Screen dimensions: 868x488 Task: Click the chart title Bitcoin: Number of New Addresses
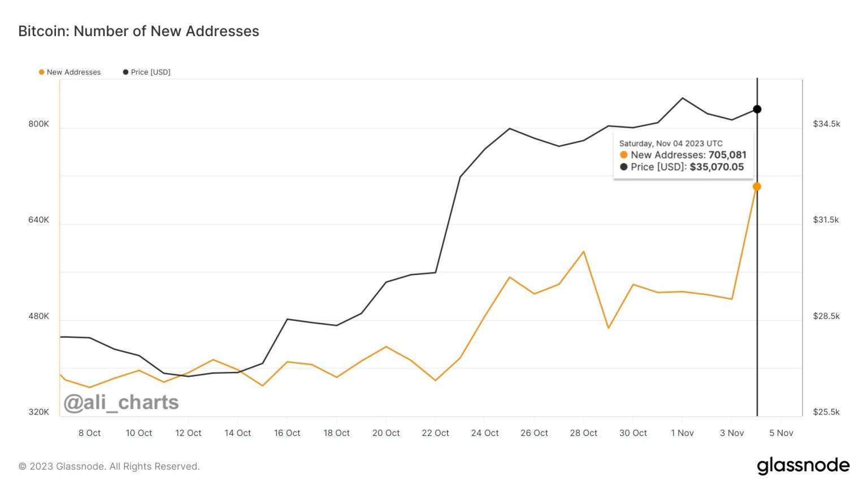138,31
